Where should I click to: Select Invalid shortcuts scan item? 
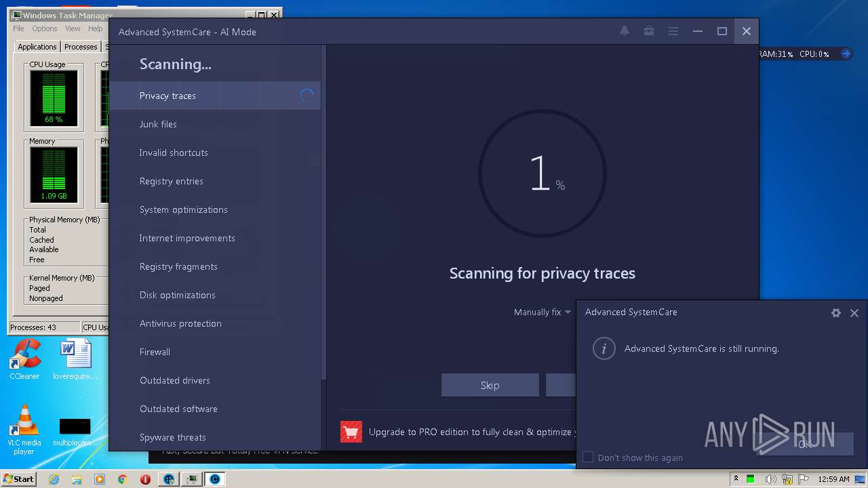click(214, 152)
